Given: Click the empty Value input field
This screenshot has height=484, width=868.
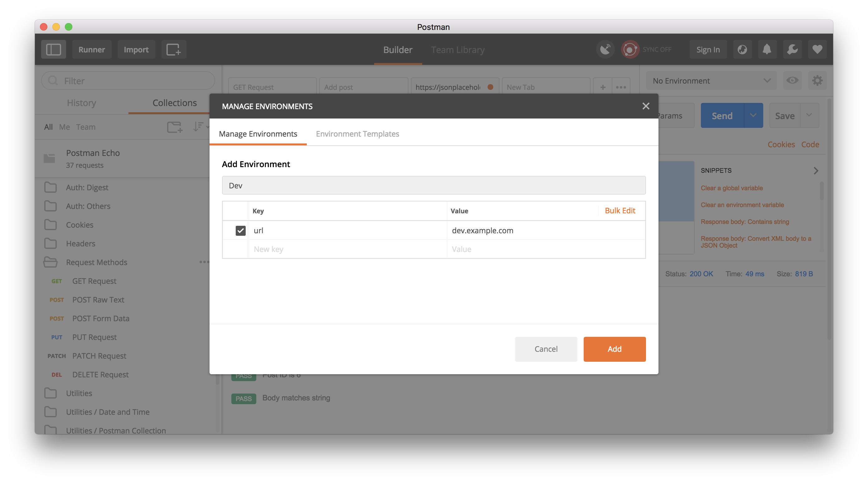Looking at the screenshot, I should point(546,249).
